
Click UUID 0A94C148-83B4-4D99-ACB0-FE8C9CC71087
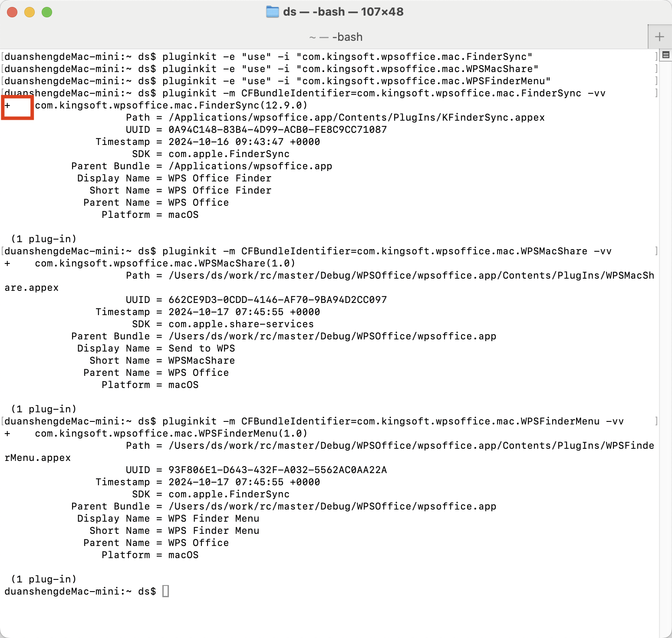point(277,130)
